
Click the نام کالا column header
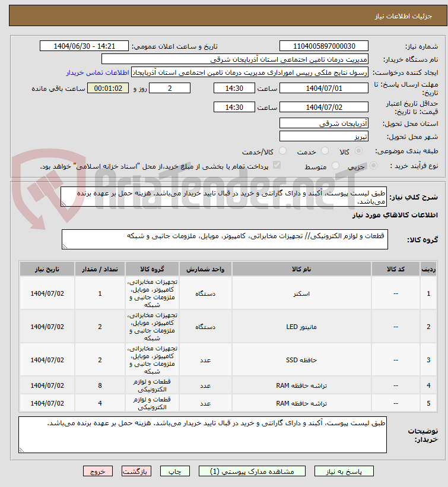point(301,269)
